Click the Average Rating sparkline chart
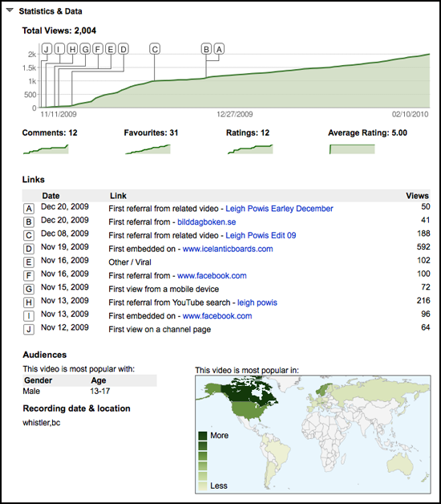 (352, 149)
